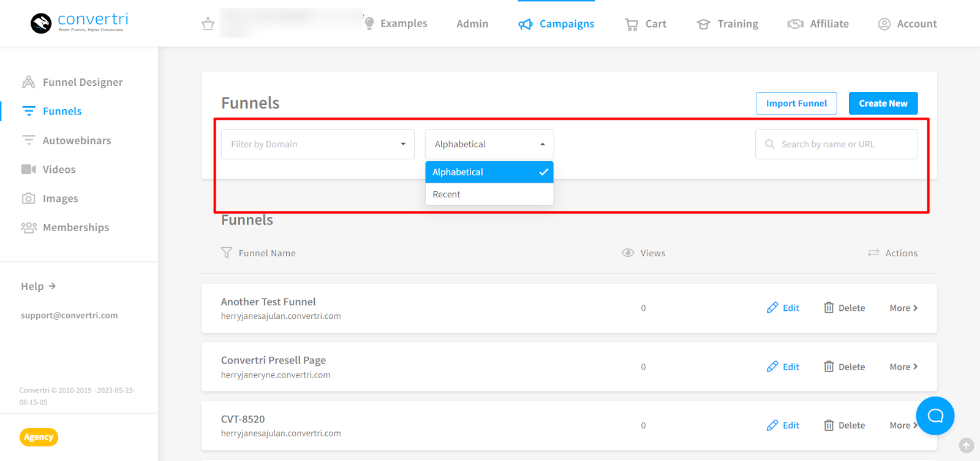Select Videos in sidebar
This screenshot has height=461, width=980.
coord(48,169)
